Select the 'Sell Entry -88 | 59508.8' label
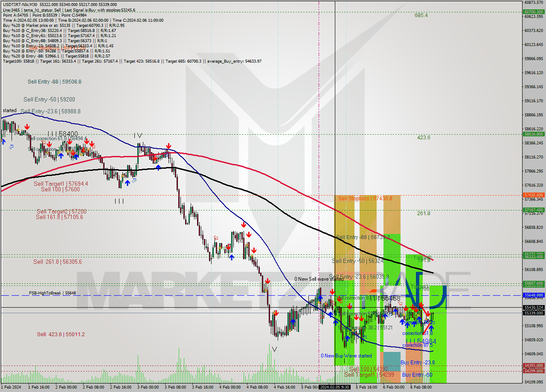Image resolution: width=546 pixels, height=392 pixels. [x=55, y=81]
